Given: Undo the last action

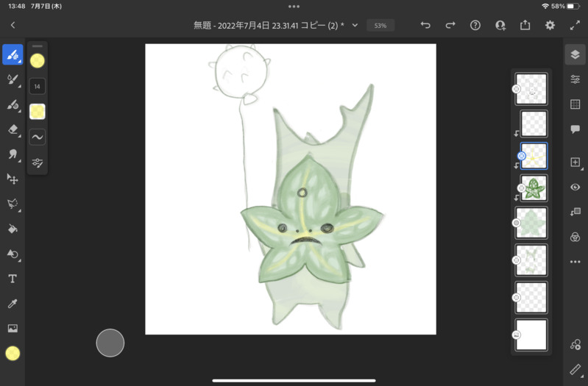Looking at the screenshot, I should click(x=425, y=25).
